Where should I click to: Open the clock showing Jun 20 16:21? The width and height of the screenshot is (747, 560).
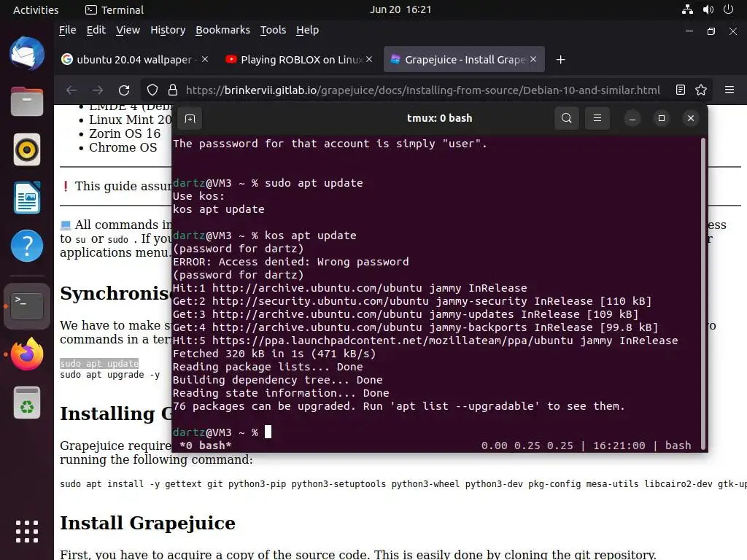click(x=400, y=9)
